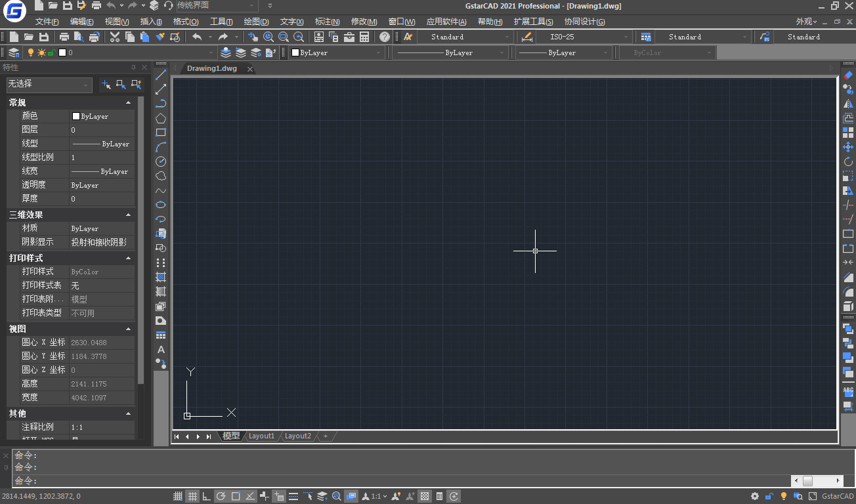Image resolution: width=856 pixels, height=504 pixels.
Task: Open the 扩展工具(S) menu
Action: 533,22
